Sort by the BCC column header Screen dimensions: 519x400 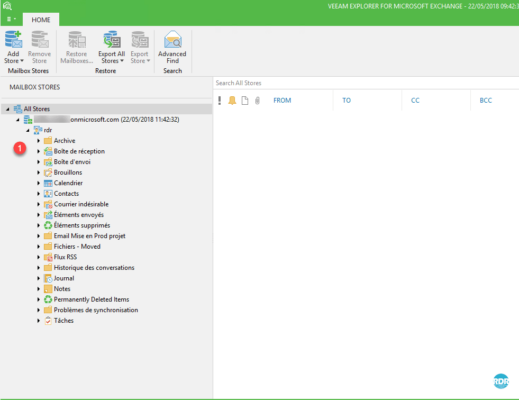(x=486, y=100)
